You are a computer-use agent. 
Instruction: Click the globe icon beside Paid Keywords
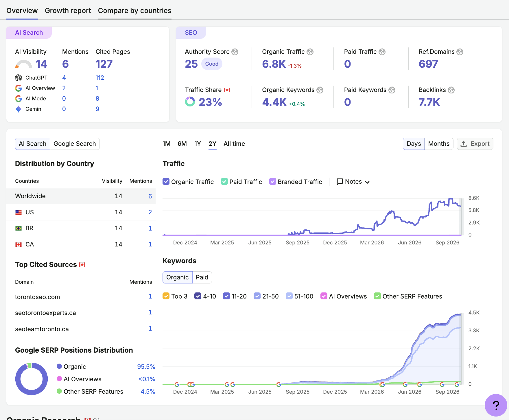point(392,90)
